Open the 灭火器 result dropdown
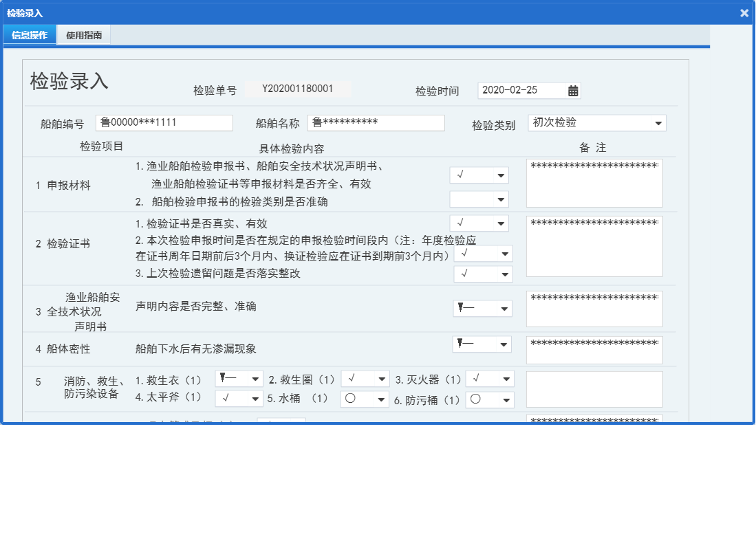 point(506,377)
